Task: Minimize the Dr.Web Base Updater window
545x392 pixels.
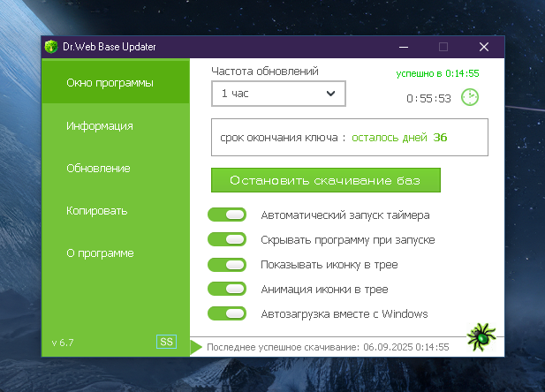Action: pos(404,47)
